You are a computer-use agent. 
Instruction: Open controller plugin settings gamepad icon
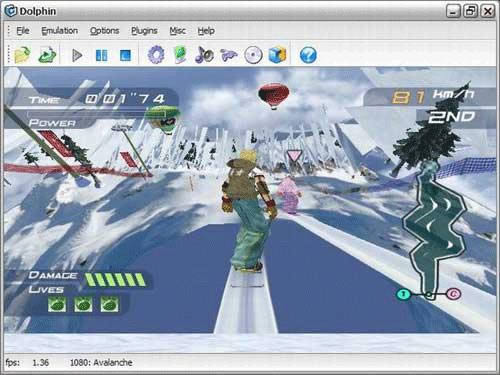point(229,55)
